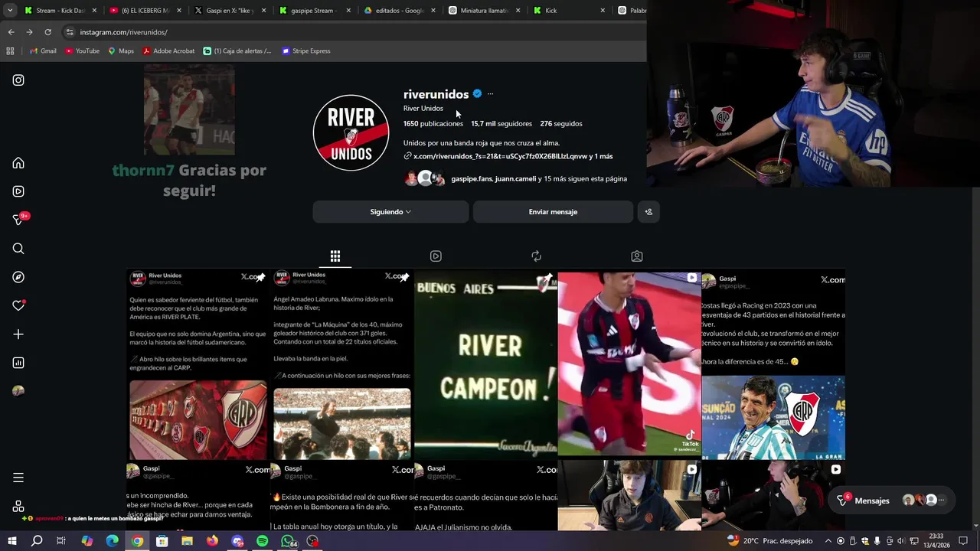Open the YouTube bookmark
Viewport: 980px width, 551px height.
pyautogui.click(x=82, y=51)
